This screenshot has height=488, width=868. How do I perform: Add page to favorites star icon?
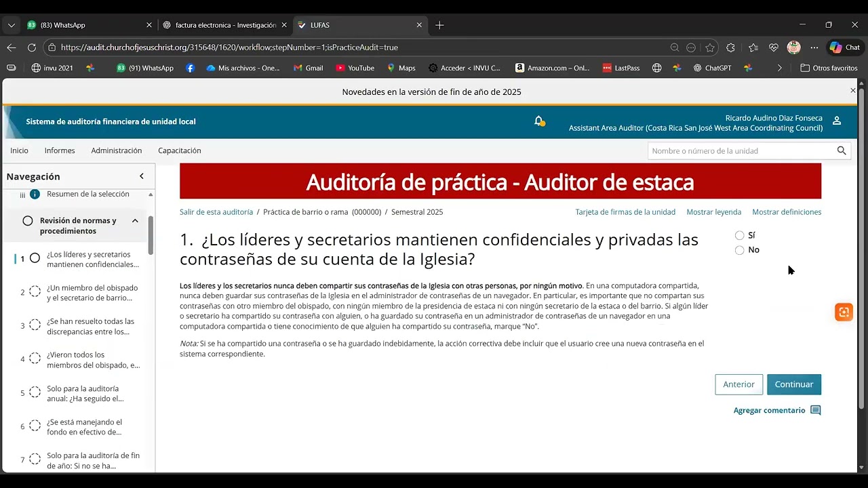click(x=710, y=47)
